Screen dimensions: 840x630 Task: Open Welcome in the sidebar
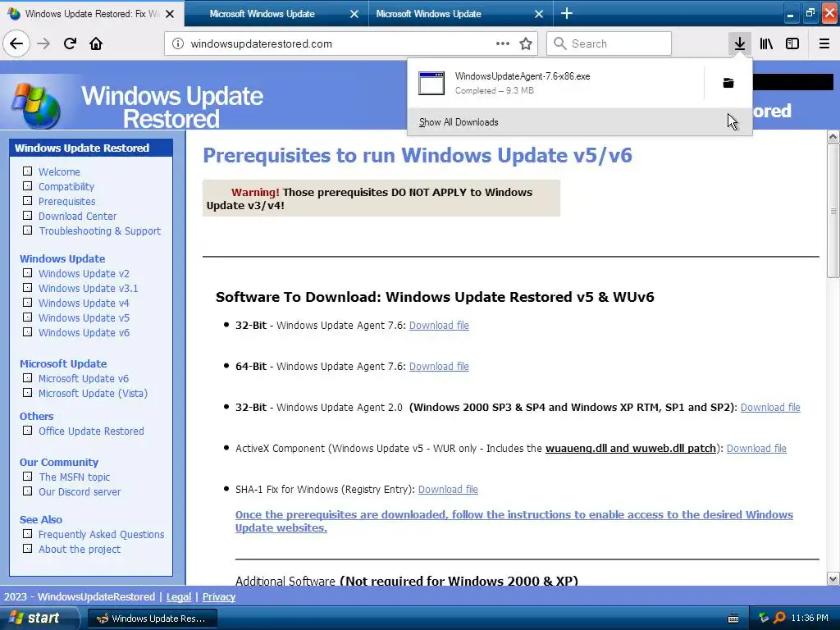click(59, 172)
